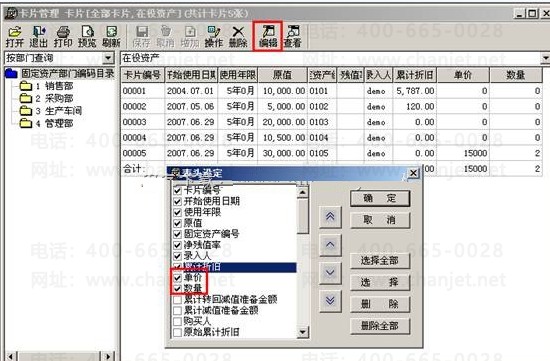This screenshot has width=550, height=361.
Task: Select card row 00003
Action: coord(331,122)
